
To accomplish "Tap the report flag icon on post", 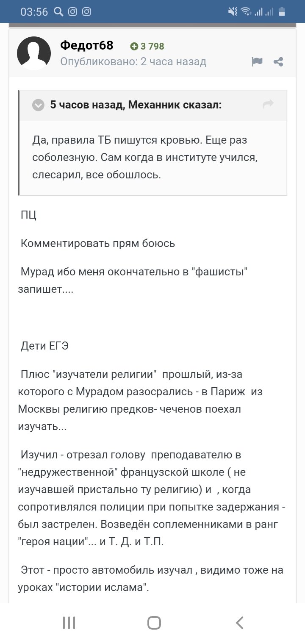I will [257, 62].
